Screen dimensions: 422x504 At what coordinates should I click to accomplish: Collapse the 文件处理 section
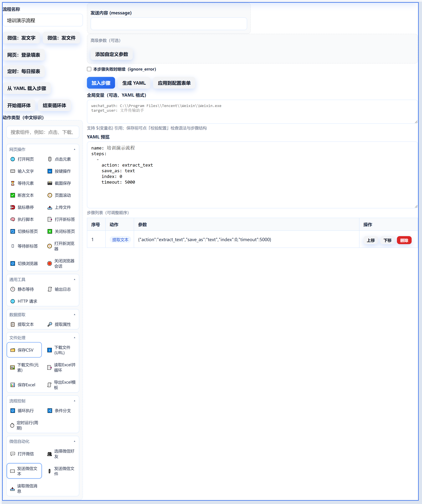75,337
